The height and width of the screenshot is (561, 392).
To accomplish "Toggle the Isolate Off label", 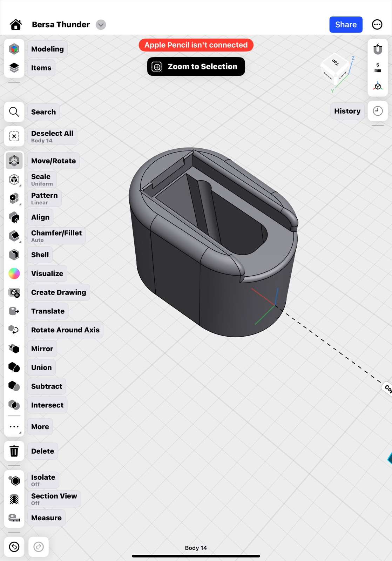I will click(43, 480).
